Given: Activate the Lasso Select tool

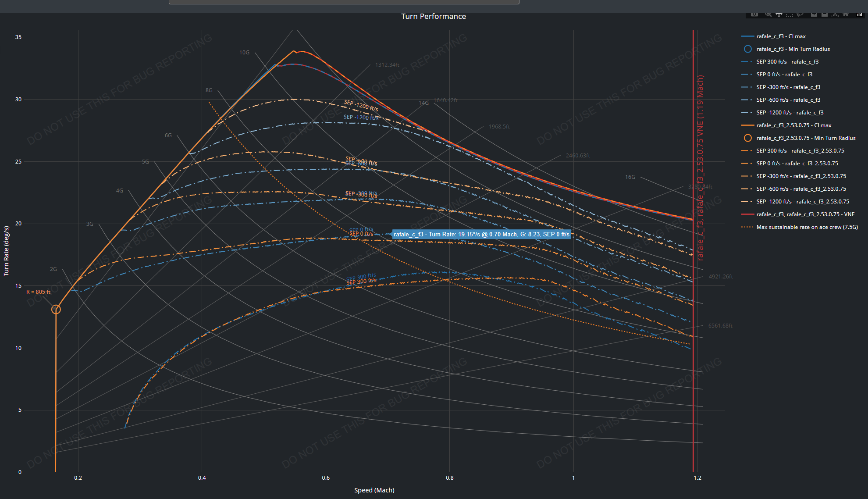Looking at the screenshot, I should tap(800, 14).
